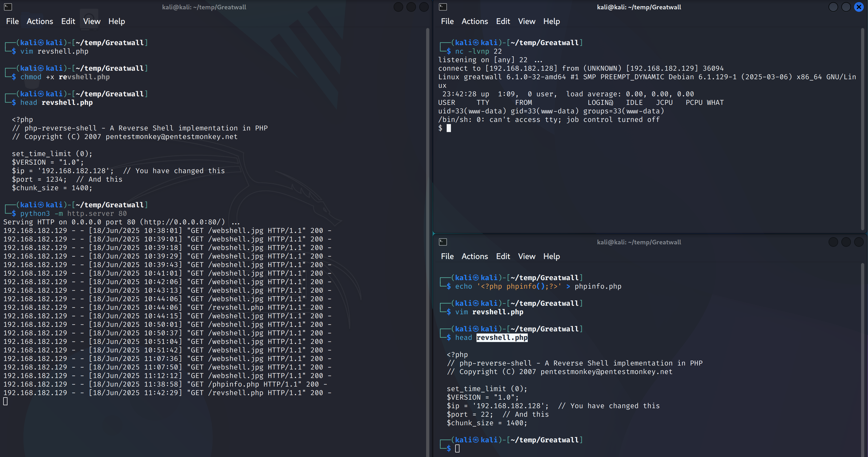
Task: Click left terminal window title text
Action: point(204,7)
